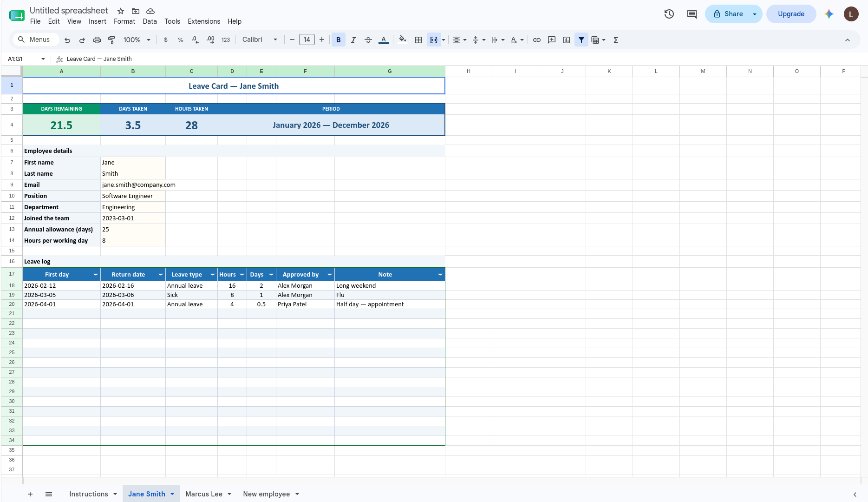Apply strikethrough formatting
The width and height of the screenshot is (868, 502).
click(368, 40)
